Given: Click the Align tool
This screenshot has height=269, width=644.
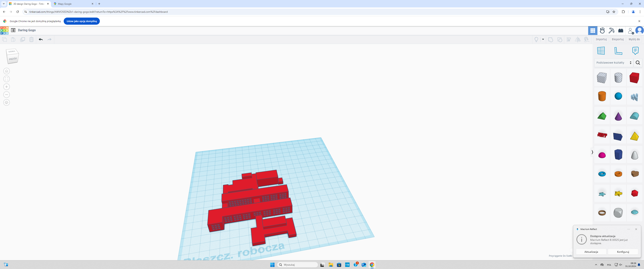Looking at the screenshot, I should 569,39.
